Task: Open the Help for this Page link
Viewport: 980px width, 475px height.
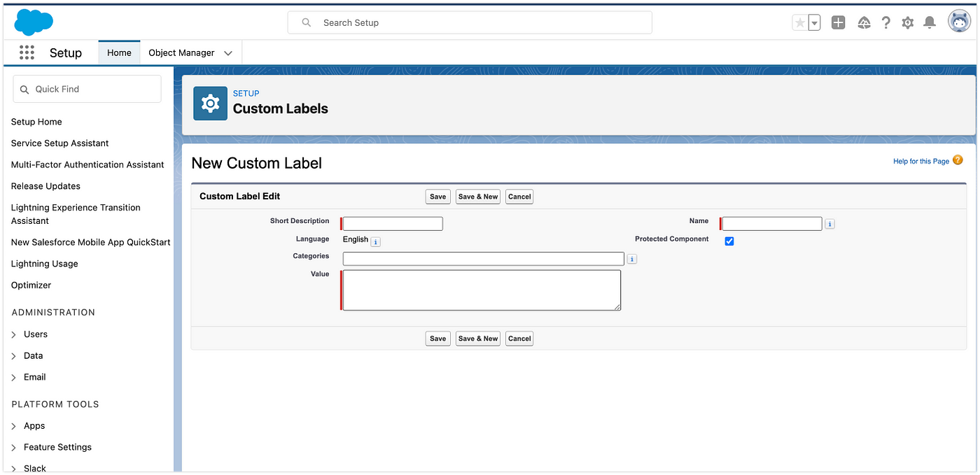Action: pos(921,162)
